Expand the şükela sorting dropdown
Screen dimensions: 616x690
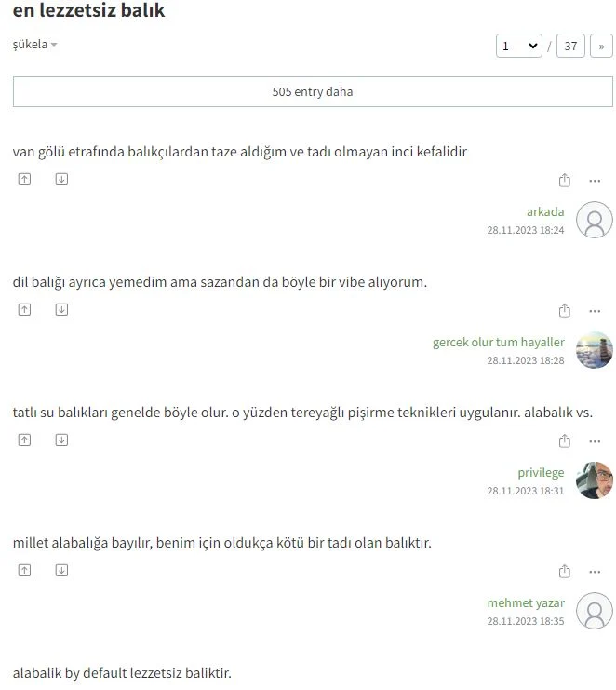pyautogui.click(x=34, y=44)
